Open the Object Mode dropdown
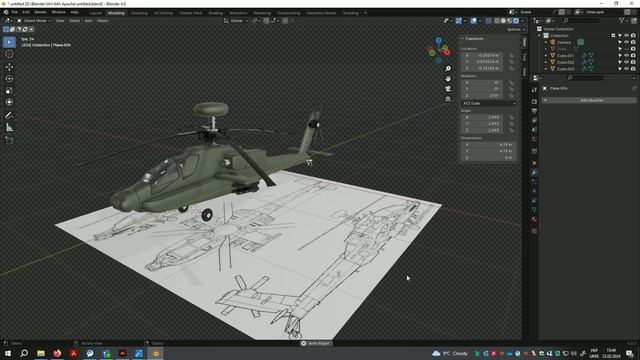Image resolution: width=640 pixels, height=360 pixels. pyautogui.click(x=34, y=21)
